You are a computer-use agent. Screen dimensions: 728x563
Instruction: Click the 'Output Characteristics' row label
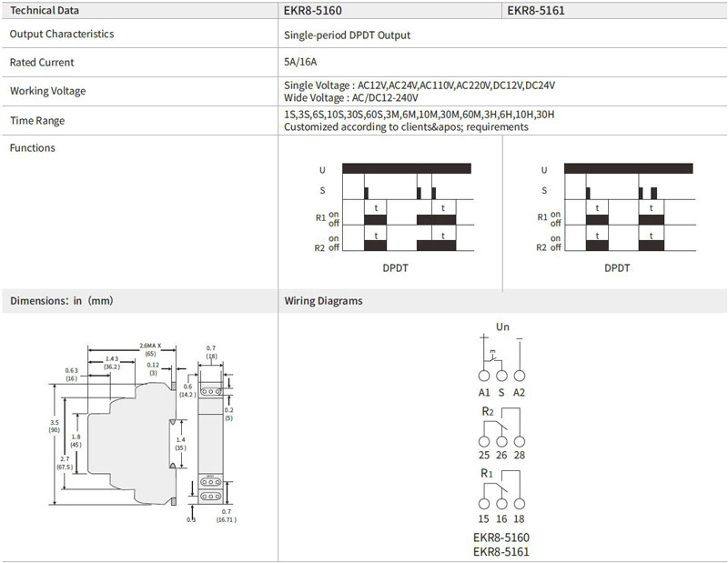tap(62, 34)
